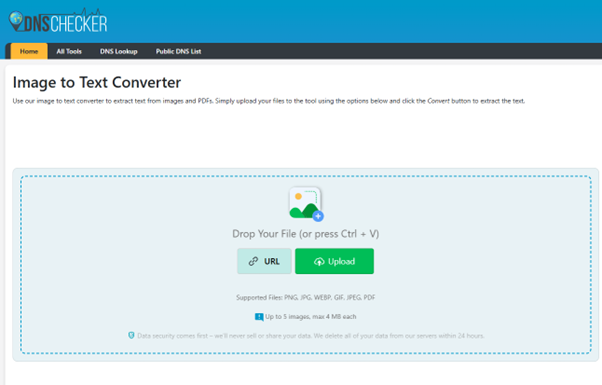This screenshot has height=385, width=602.
Task: Click the "Data security comes first" notice text
Action: coord(311,336)
